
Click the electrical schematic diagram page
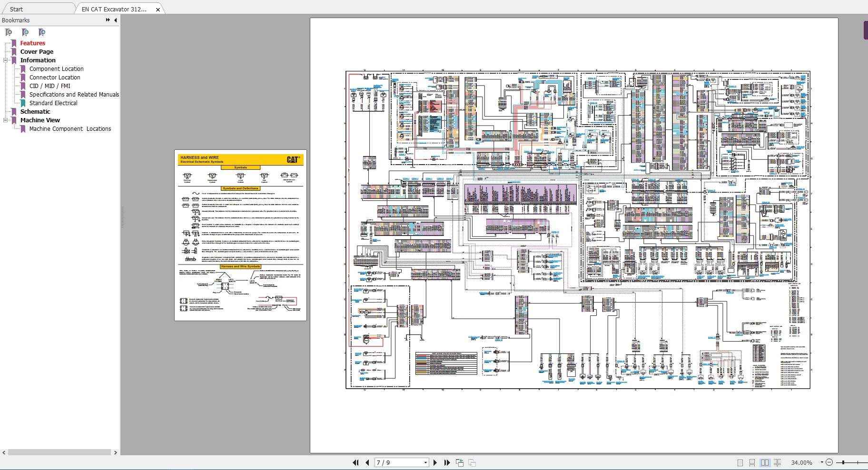click(x=574, y=235)
